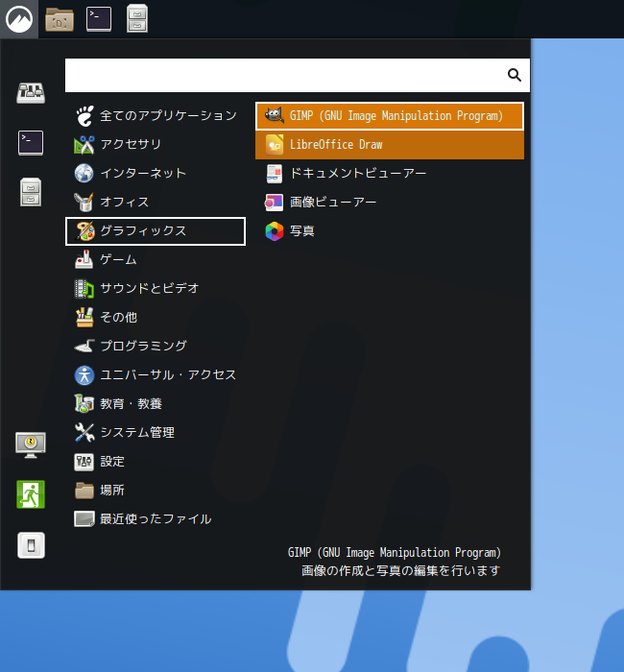
Task: Click the wrench and screwdriver system icon
Action: [x=84, y=432]
